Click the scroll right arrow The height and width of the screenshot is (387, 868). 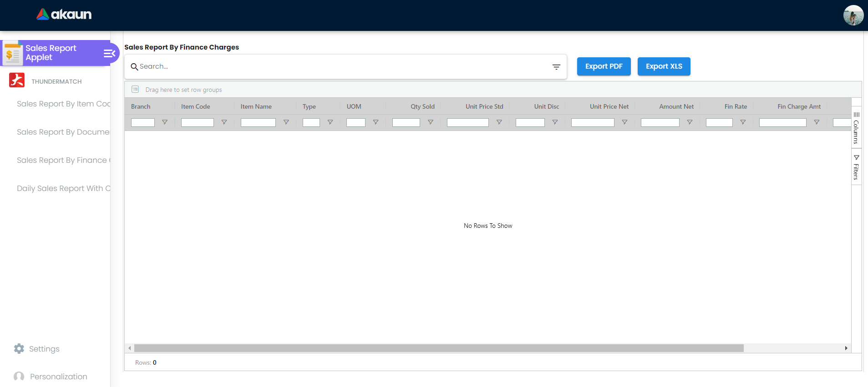[846, 348]
